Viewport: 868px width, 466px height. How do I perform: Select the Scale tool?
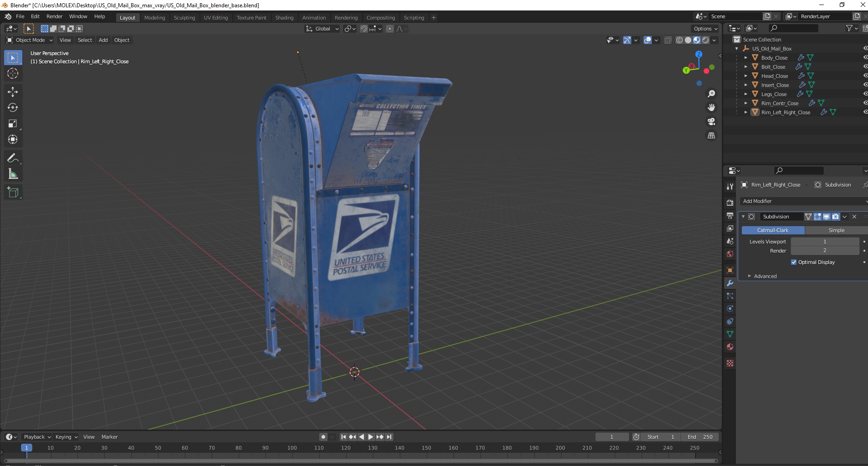(13, 123)
